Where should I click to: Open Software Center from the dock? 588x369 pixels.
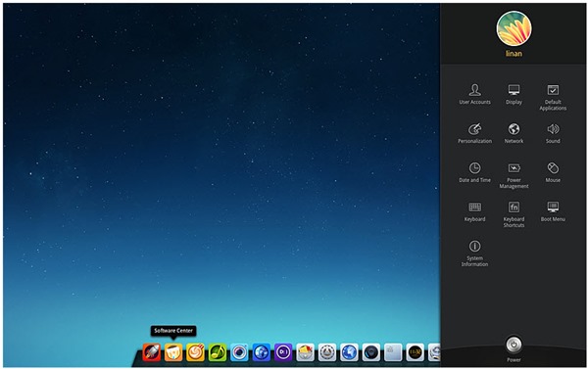coord(173,352)
